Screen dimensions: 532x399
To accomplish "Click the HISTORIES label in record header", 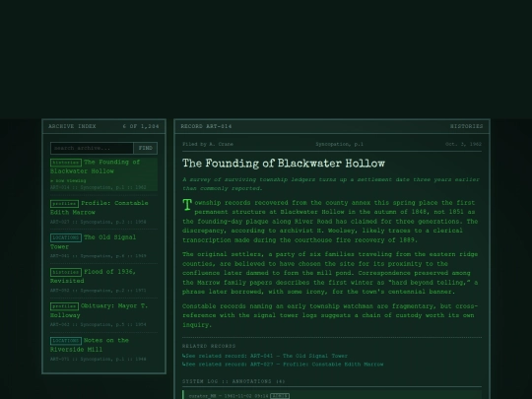I will click(466, 126).
